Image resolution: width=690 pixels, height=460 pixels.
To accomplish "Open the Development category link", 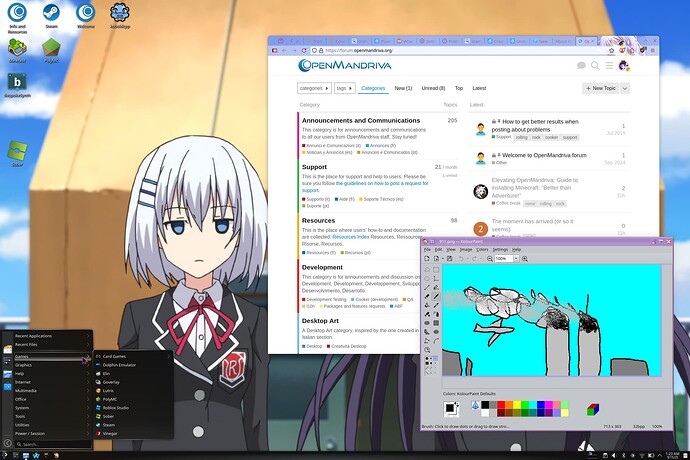I will [322, 267].
